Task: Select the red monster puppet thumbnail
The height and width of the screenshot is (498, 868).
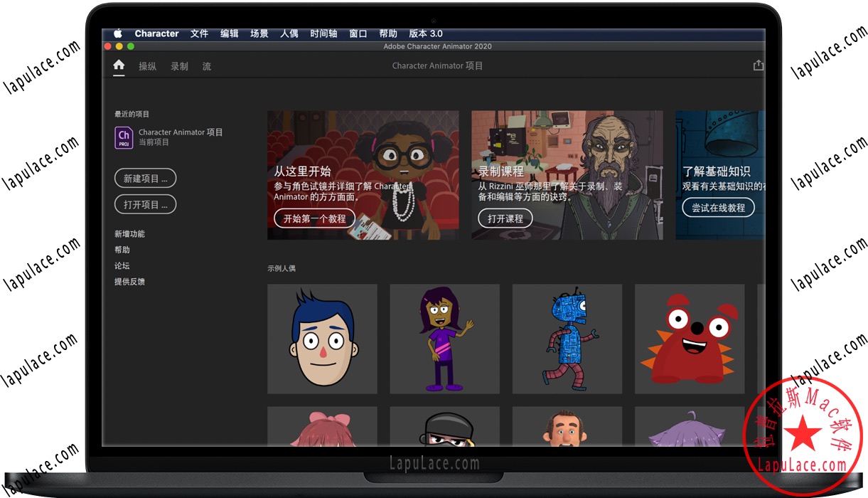Action: [689, 338]
